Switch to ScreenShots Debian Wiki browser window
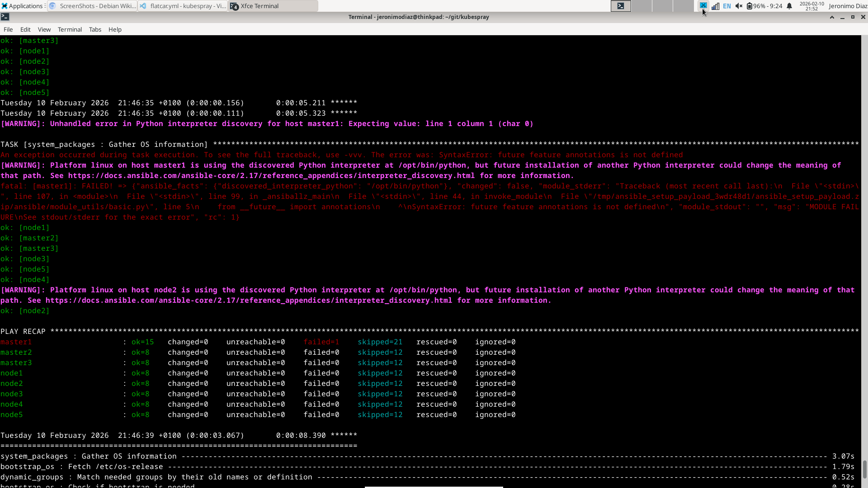This screenshot has height=488, width=868. [93, 6]
